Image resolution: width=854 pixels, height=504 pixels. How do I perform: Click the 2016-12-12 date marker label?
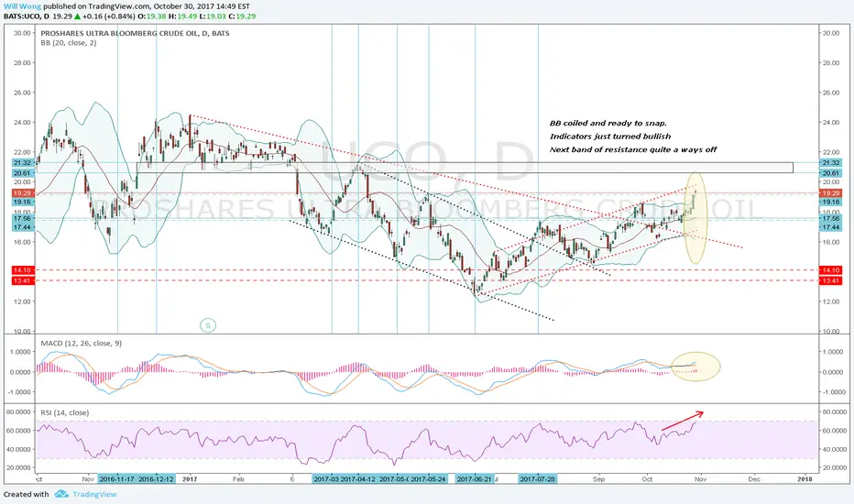(156, 479)
